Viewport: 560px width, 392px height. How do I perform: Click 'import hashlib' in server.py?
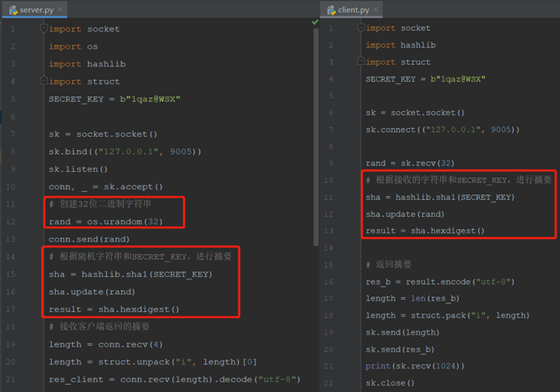click(88, 64)
